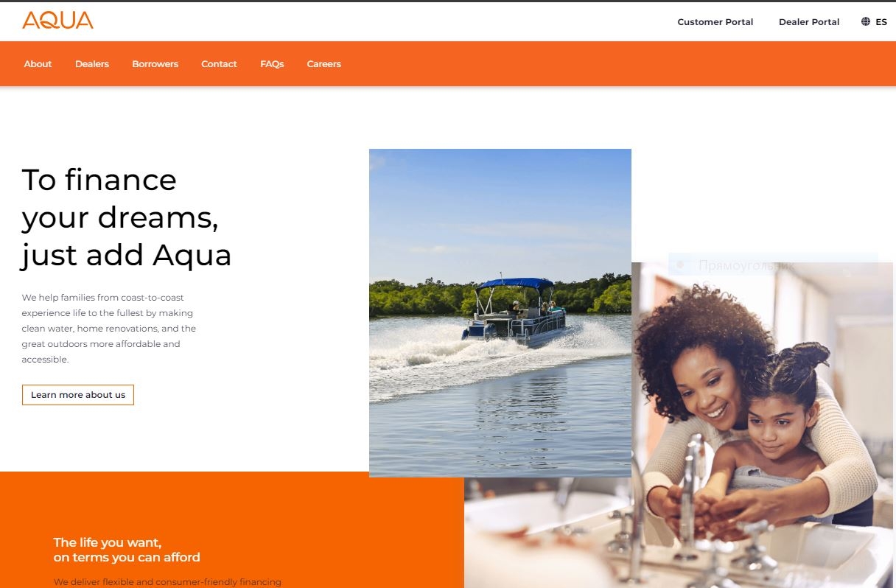The image size is (896, 588).
Task: Switch language to ES
Action: [881, 22]
